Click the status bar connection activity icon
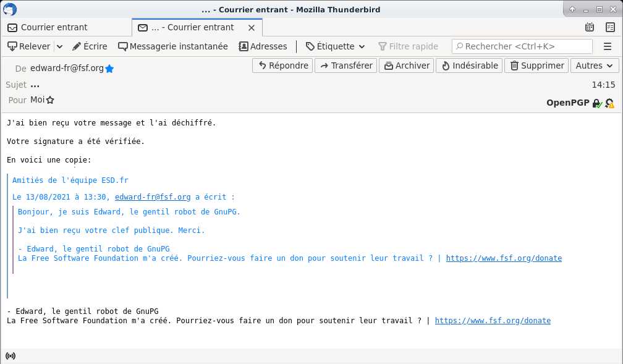Screen dimensions: 623x364 11,355
